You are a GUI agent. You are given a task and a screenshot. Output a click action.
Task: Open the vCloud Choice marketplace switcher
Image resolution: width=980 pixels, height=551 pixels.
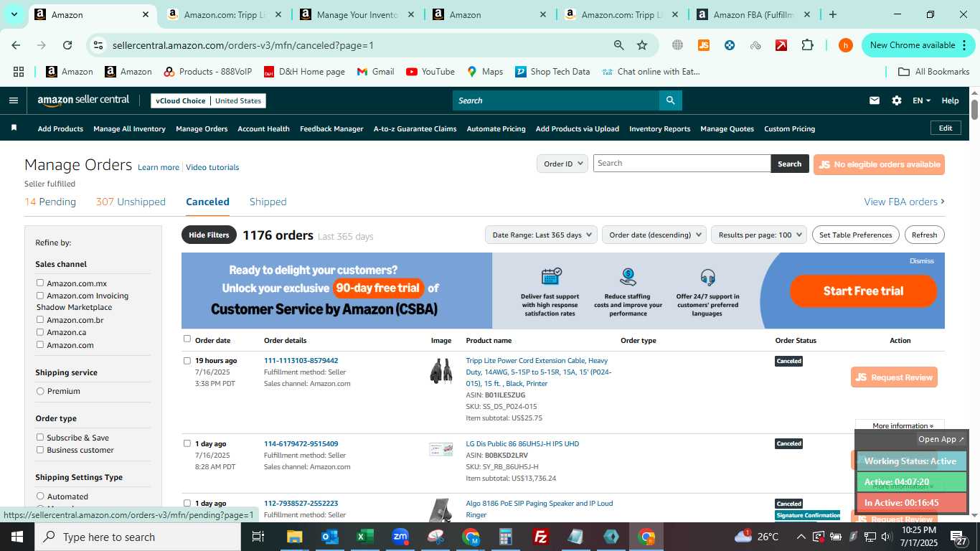[208, 100]
